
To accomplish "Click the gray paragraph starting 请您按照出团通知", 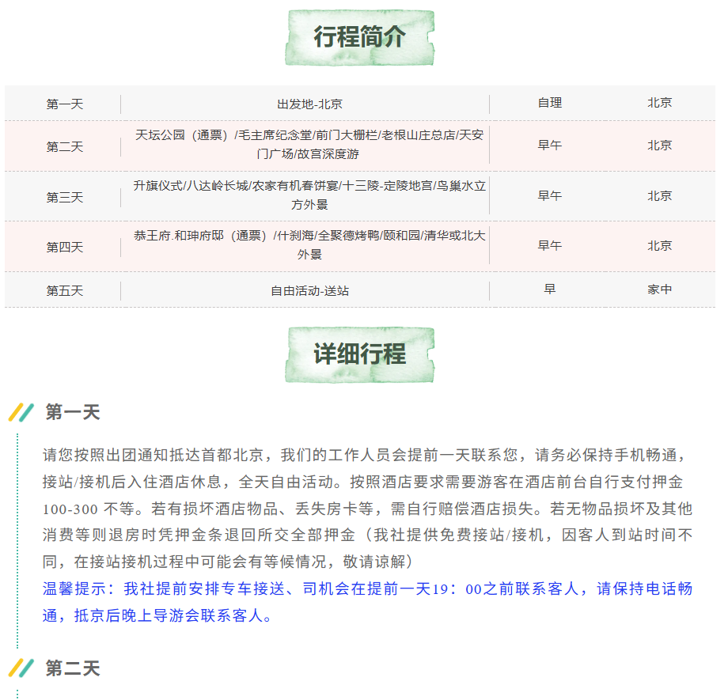I will (x=367, y=509).
